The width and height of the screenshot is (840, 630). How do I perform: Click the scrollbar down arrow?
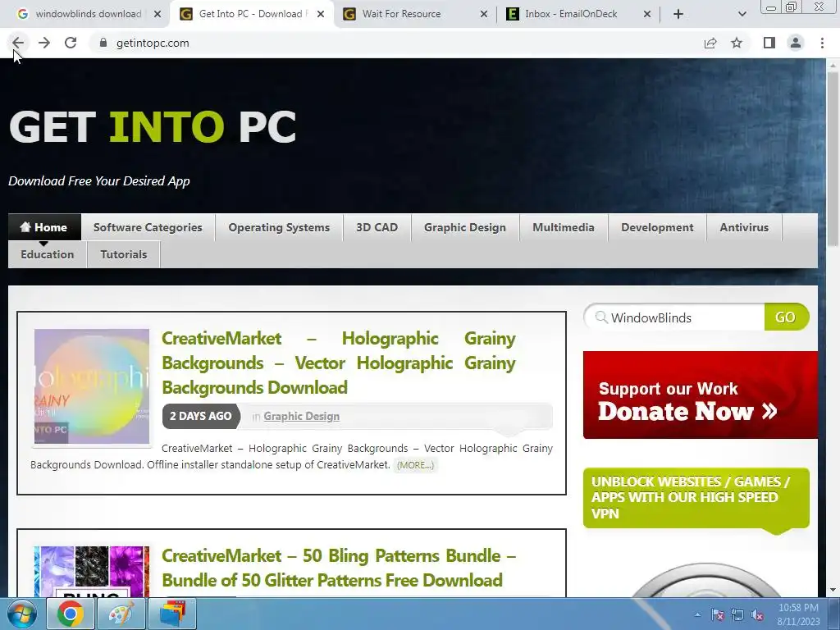[833, 590]
